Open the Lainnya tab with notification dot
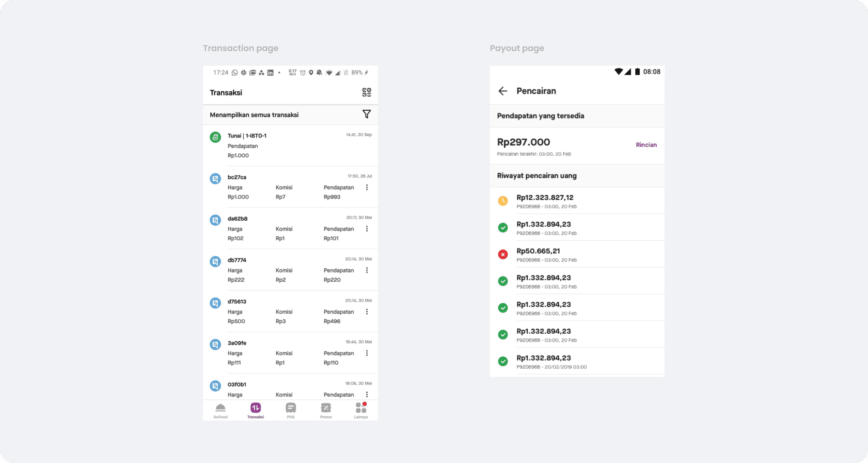Image resolution: width=868 pixels, height=463 pixels. (361, 411)
